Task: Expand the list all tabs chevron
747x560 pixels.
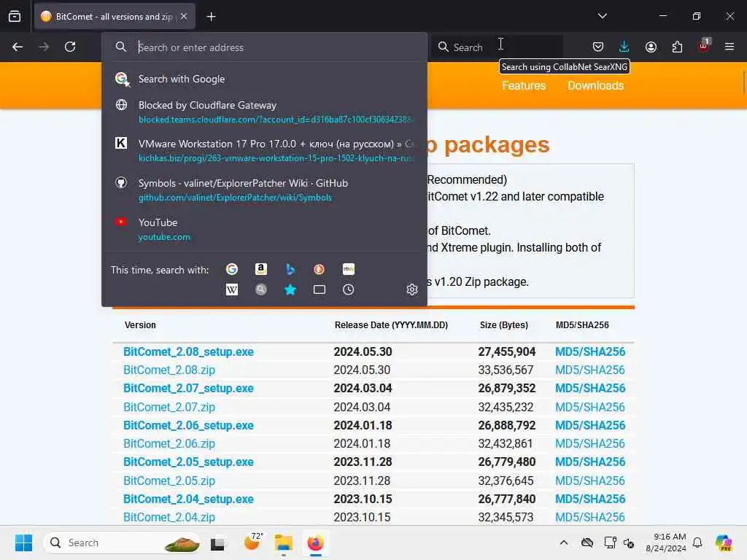Action: (x=602, y=16)
